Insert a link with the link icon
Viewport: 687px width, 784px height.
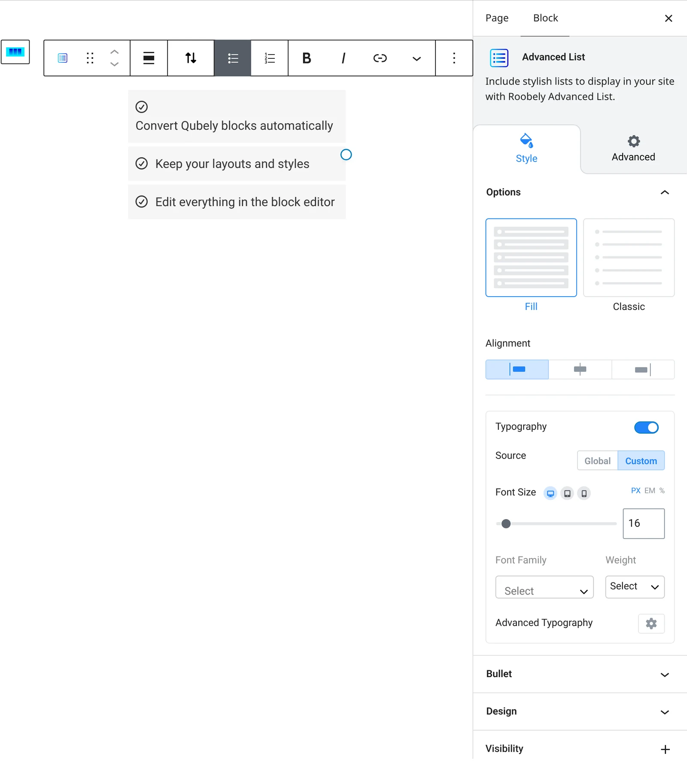click(x=380, y=58)
